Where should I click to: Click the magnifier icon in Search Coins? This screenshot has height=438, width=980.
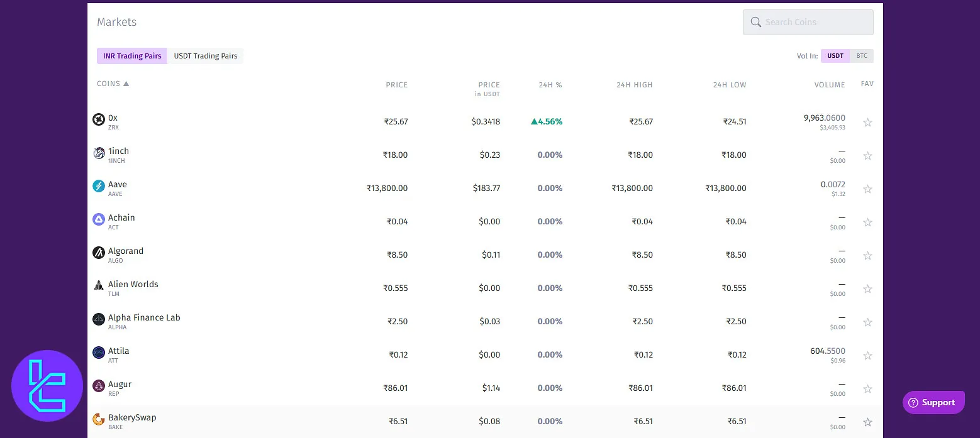point(755,21)
